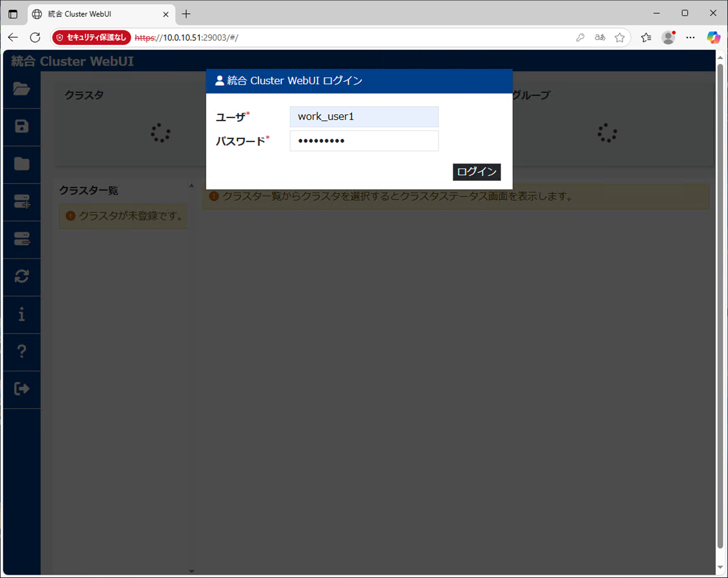Viewport: 728px width, 578px height.
Task: Click the ユーザ input field
Action: [364, 117]
